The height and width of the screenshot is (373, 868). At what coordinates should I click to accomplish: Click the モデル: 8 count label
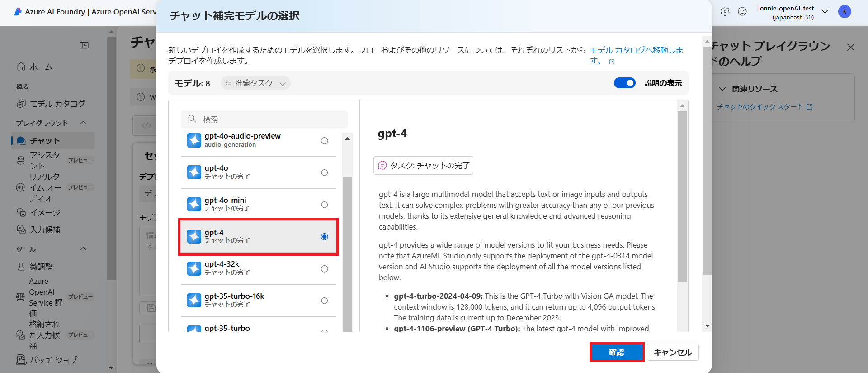tap(193, 83)
